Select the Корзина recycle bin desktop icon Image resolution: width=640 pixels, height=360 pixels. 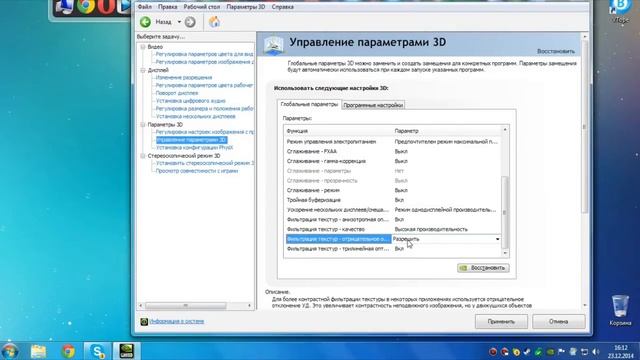(620, 310)
